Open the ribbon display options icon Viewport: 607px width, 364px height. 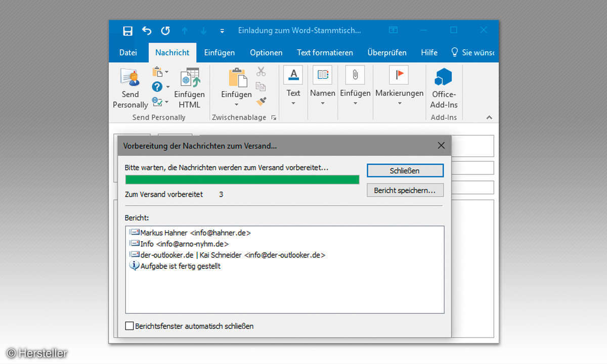point(393,30)
